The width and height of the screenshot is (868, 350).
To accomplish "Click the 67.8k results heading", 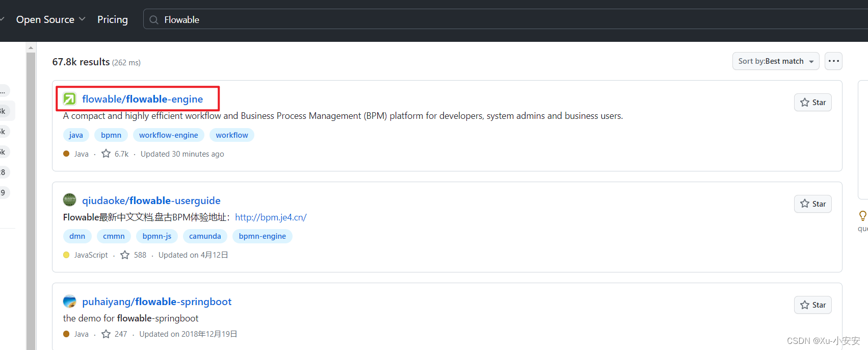I will coord(81,62).
